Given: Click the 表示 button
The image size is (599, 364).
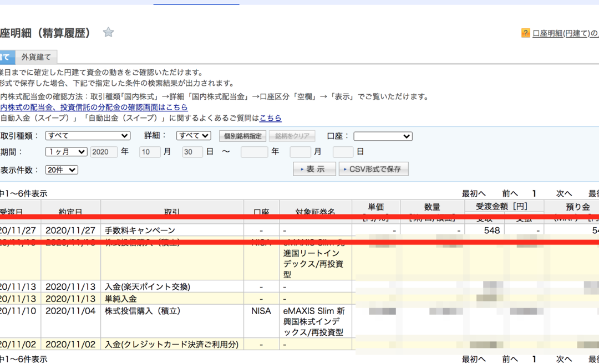Looking at the screenshot, I should 314,169.
